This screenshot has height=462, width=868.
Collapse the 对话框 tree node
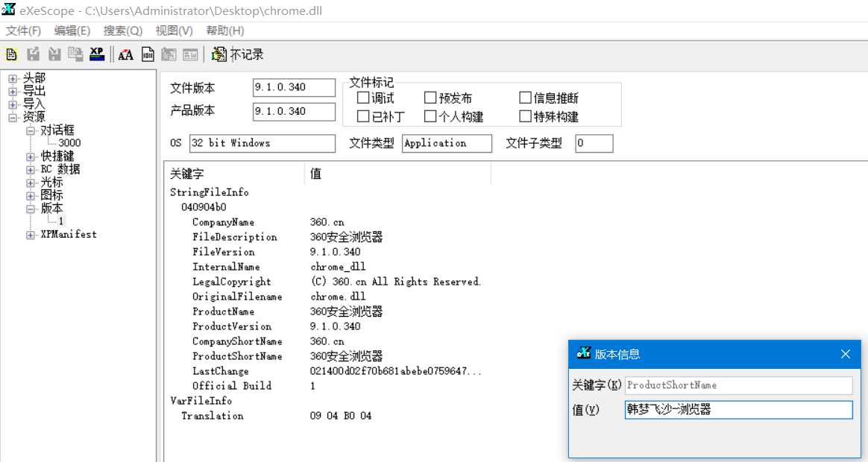31,130
